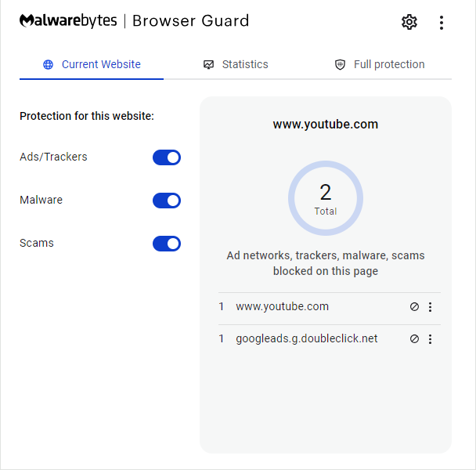Image resolution: width=476 pixels, height=470 pixels.
Task: Open the Full protection tab
Action: (x=380, y=64)
